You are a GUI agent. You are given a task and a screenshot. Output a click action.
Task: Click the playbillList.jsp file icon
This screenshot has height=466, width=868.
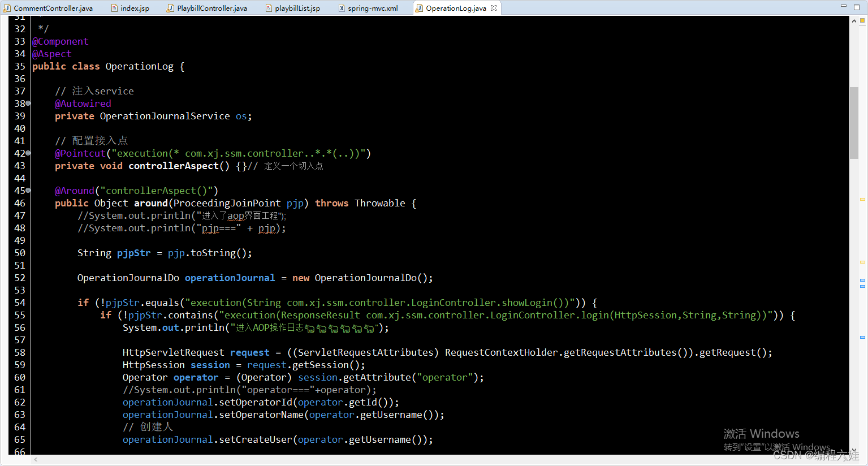[269, 8]
